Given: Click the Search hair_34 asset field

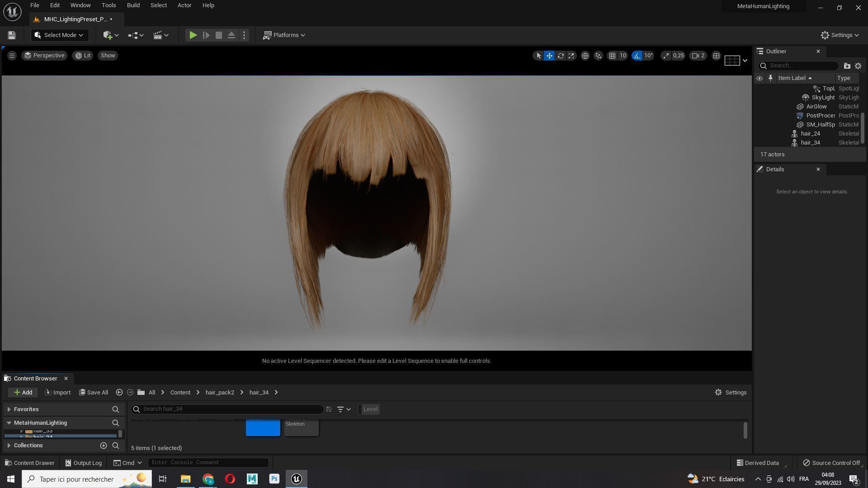Looking at the screenshot, I should (227, 409).
